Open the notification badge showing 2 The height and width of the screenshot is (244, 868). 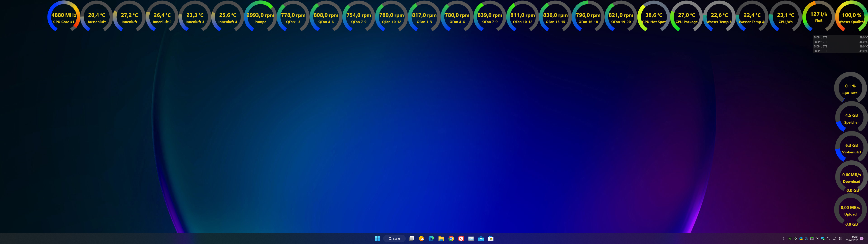[x=862, y=239]
